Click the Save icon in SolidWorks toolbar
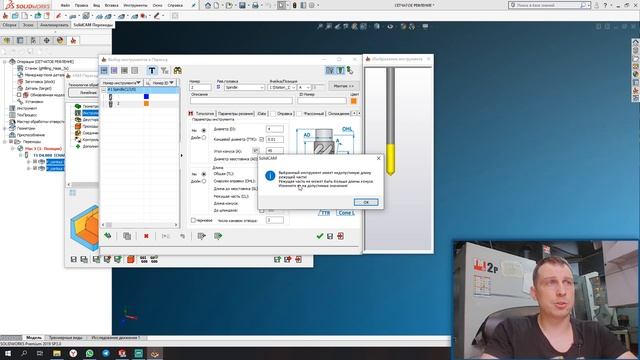Image resolution: width=640 pixels, height=360 pixels. (242, 5)
